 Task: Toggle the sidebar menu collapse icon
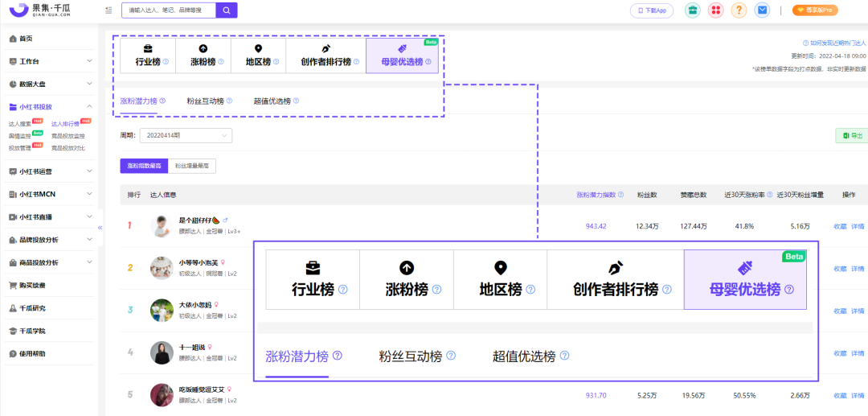(108, 10)
